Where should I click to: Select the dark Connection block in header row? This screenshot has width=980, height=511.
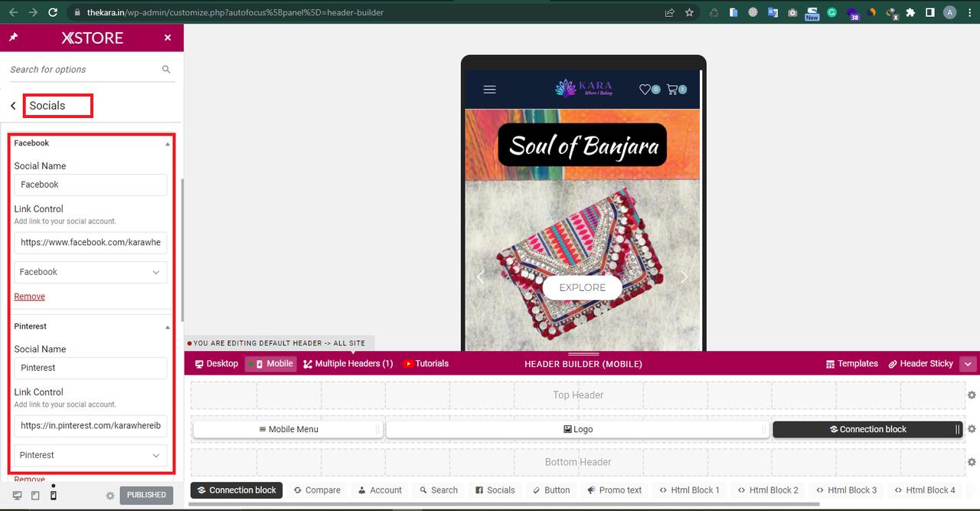[x=867, y=429]
